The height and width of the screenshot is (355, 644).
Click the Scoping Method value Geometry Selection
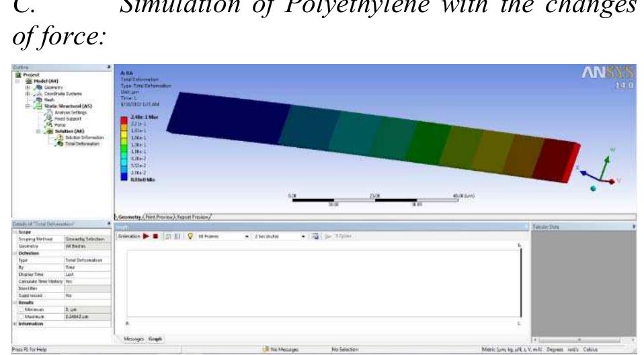87,239
